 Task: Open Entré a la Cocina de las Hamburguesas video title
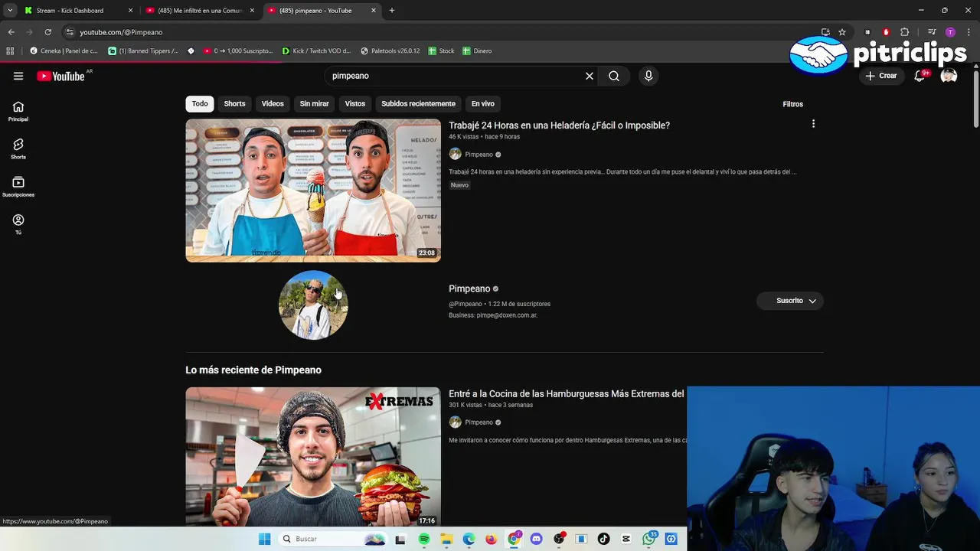566,394
